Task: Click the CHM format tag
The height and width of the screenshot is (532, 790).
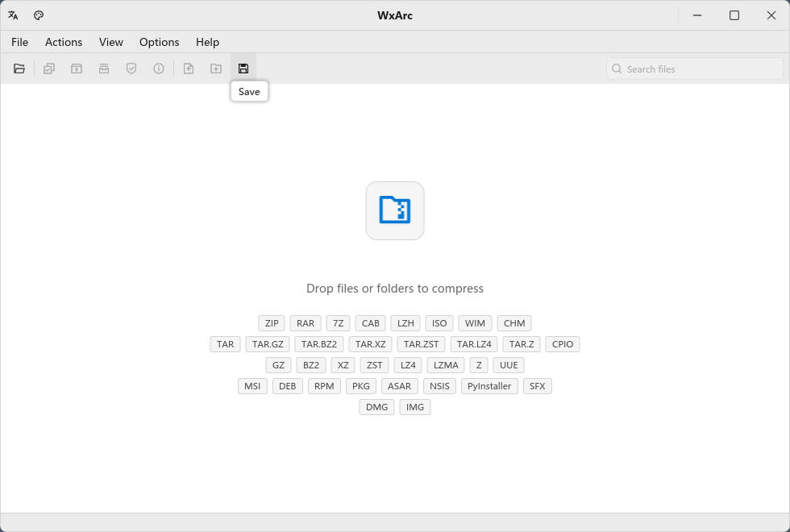Action: click(x=514, y=323)
